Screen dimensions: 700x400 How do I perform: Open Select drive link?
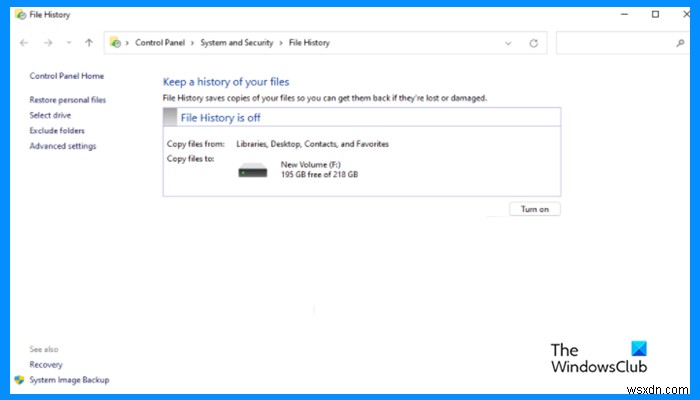tap(50, 115)
